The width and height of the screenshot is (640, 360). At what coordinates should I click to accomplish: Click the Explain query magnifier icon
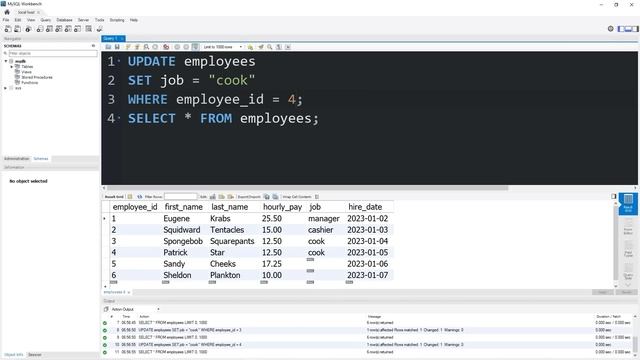tap(146, 47)
